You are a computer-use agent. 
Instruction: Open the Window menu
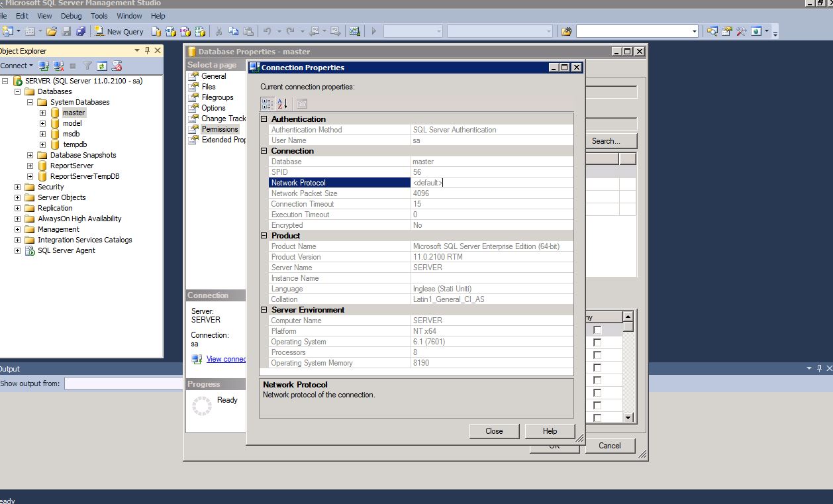(129, 16)
